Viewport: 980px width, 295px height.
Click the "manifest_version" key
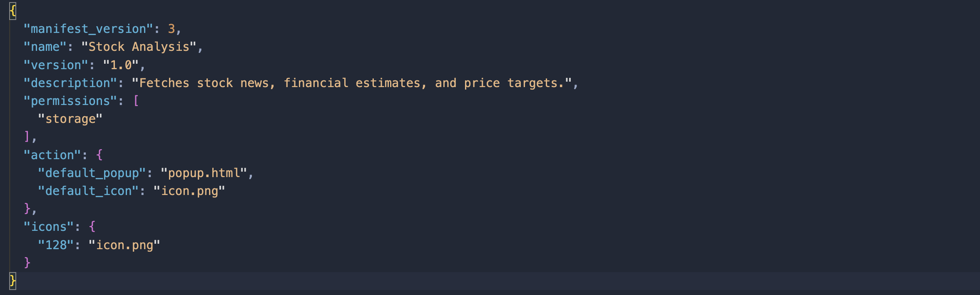(x=88, y=29)
